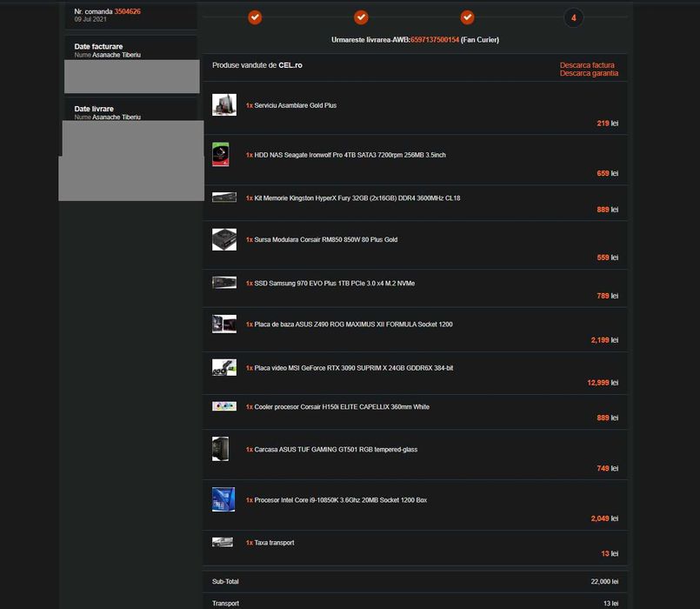Click the 559 lei power supply price
This screenshot has height=609, width=700.
[608, 258]
